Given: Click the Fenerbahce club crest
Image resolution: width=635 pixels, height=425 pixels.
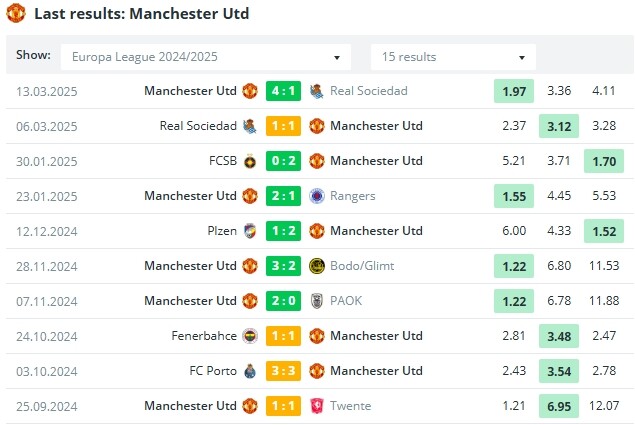Looking at the screenshot, I should (x=250, y=336).
